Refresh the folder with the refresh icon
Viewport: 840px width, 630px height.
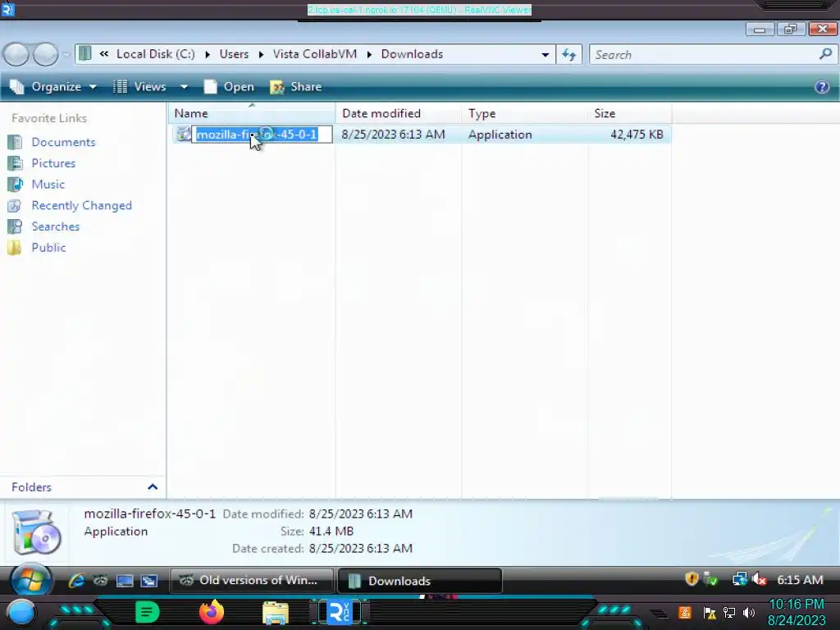(x=569, y=55)
